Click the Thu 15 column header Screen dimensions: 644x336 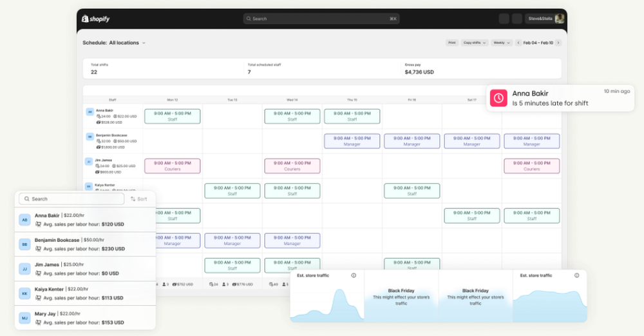pyautogui.click(x=352, y=100)
